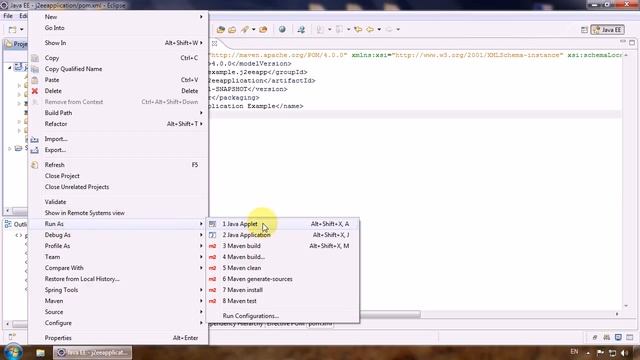
Task: Click the m2 icon beside Maven clean
Action: [212, 268]
